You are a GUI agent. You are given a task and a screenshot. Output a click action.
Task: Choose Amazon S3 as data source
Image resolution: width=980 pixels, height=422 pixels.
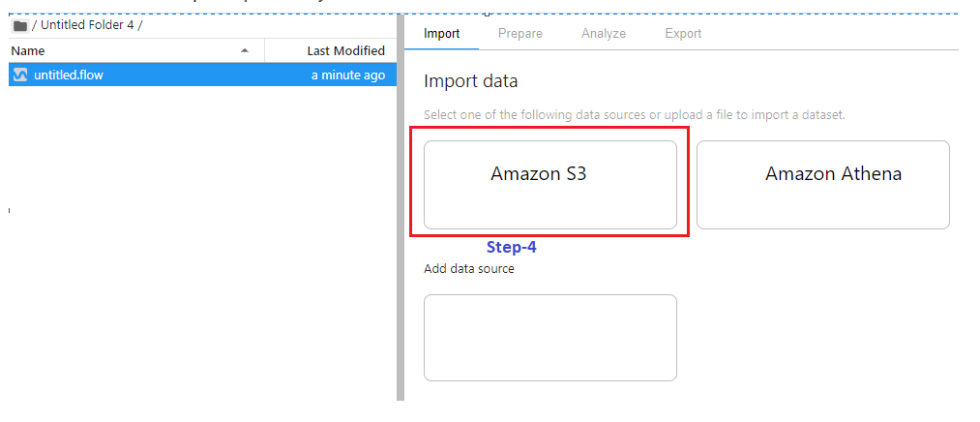(x=550, y=185)
